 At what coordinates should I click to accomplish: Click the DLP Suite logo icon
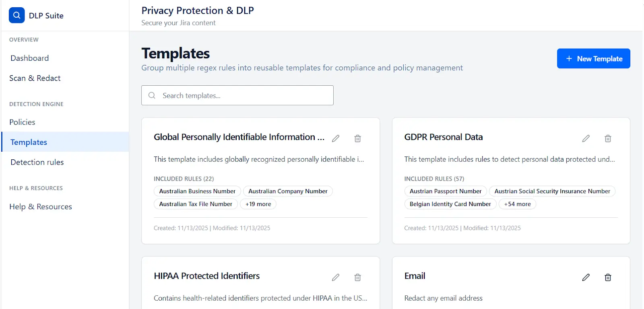17,15
